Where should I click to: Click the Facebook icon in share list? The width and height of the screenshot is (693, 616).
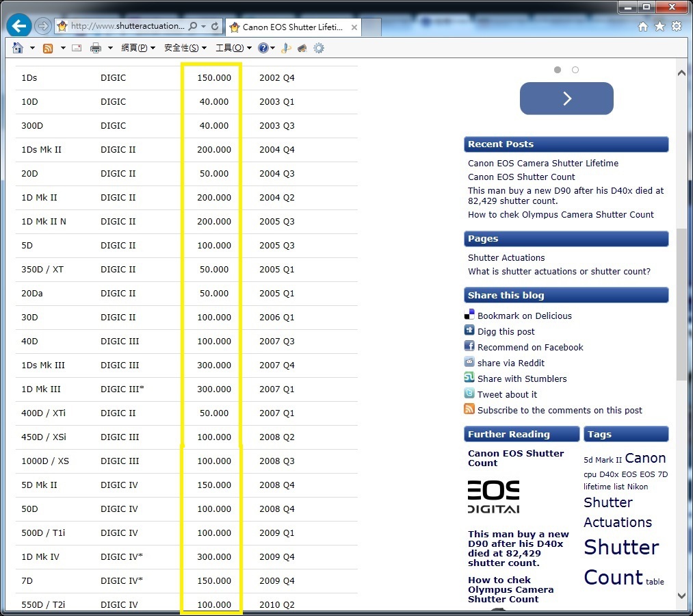(469, 346)
